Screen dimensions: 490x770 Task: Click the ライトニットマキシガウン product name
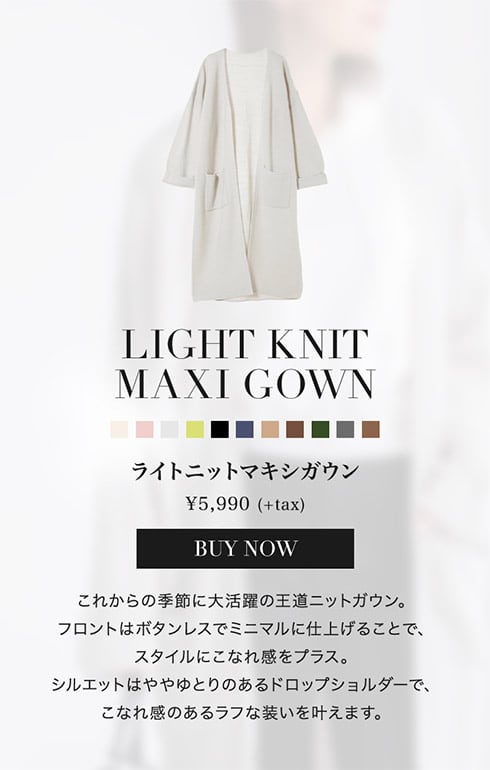click(x=245, y=471)
